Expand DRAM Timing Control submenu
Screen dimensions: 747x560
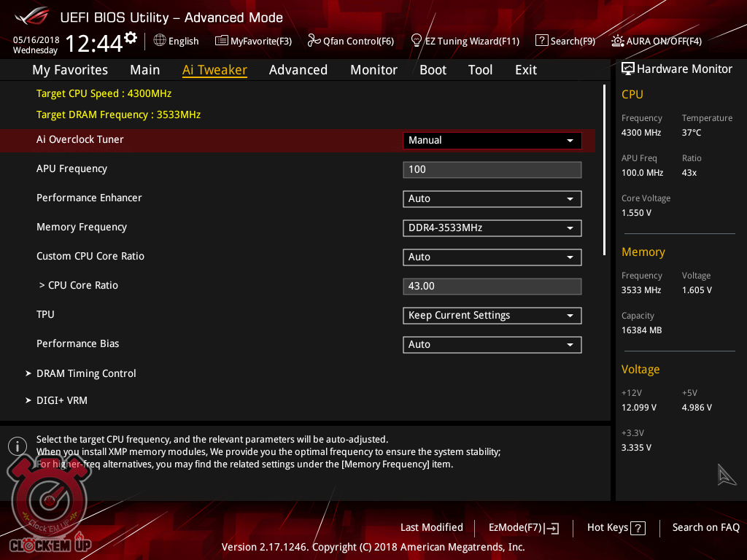86,373
